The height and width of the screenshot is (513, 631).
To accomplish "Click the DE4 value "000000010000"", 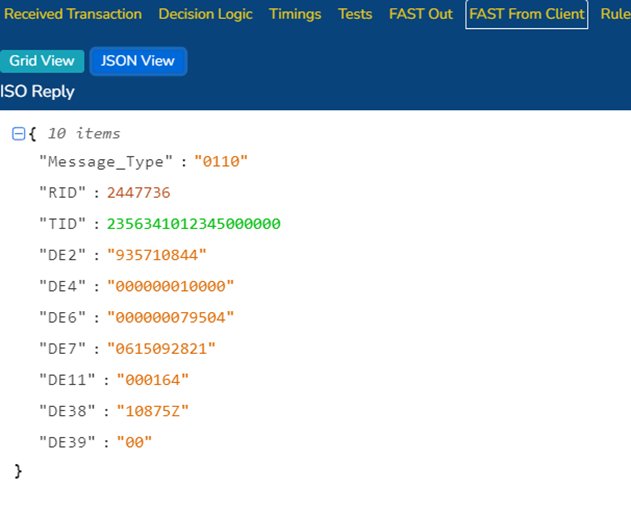I will click(x=170, y=286).
